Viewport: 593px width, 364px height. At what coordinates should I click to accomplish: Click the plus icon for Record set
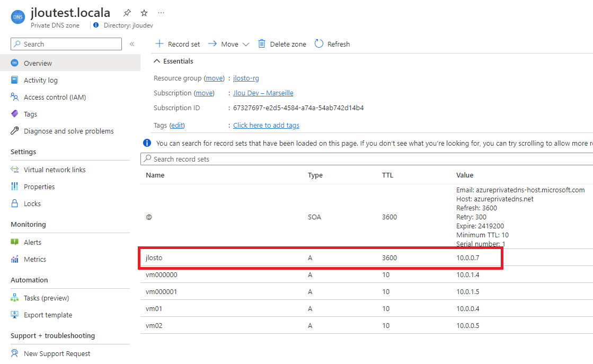[160, 44]
